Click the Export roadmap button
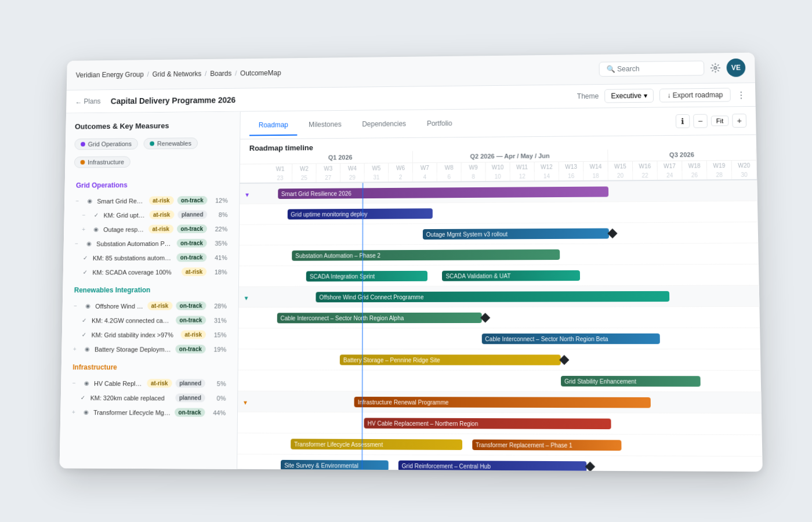The image size is (812, 522). (694, 95)
